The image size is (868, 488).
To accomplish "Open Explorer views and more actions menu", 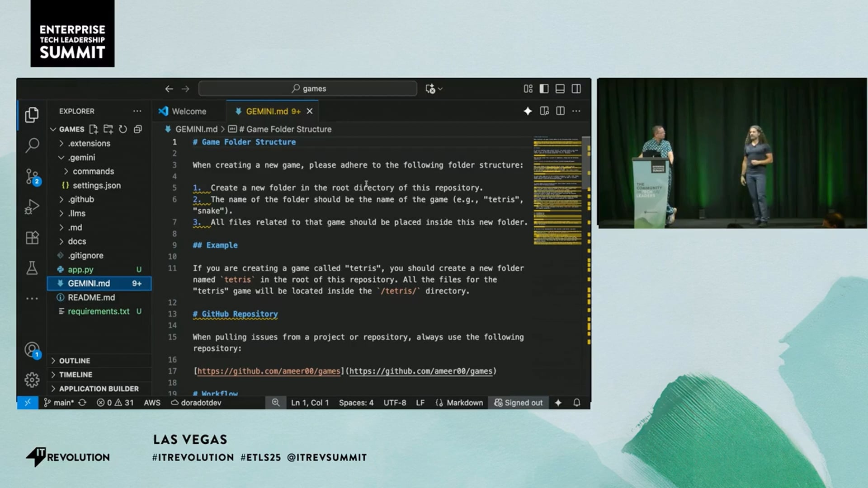I will coord(137,111).
